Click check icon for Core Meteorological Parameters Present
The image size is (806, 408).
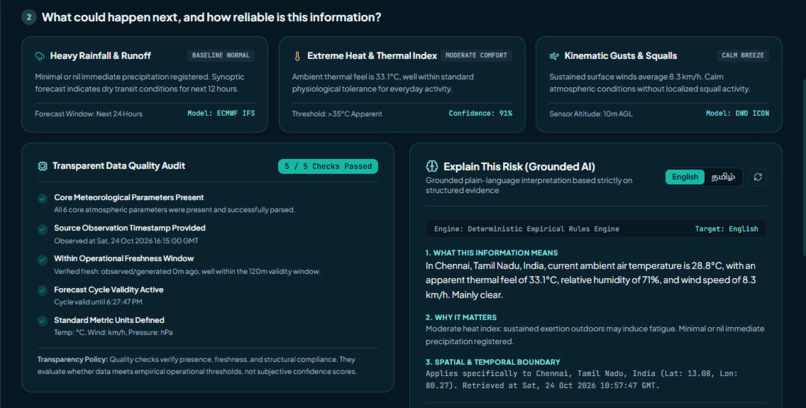[43, 198]
